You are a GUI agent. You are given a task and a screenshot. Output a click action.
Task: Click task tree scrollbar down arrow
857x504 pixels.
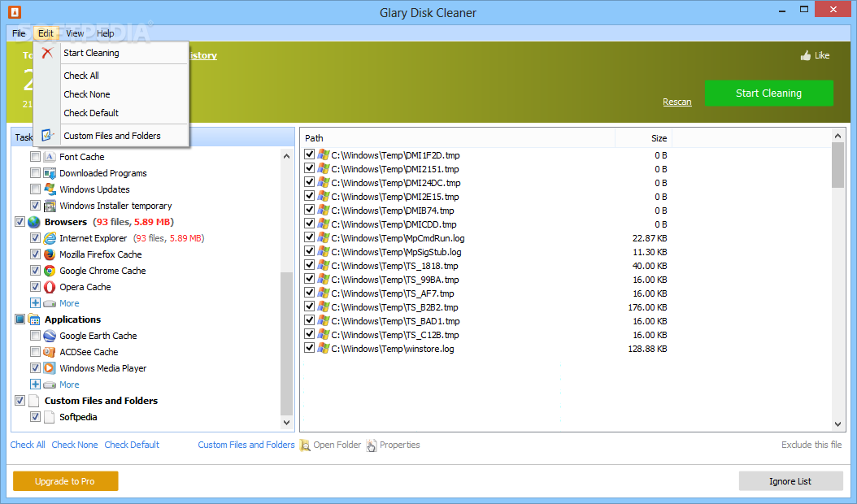click(x=286, y=423)
